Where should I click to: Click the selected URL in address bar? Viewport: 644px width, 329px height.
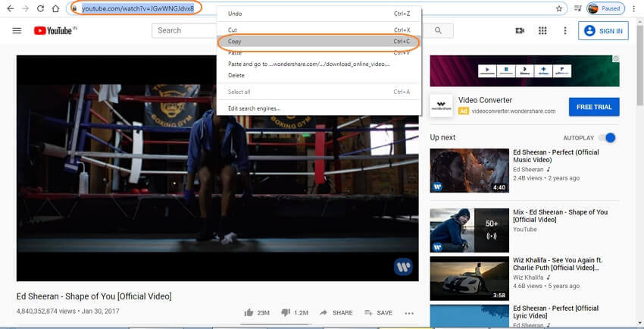click(138, 8)
